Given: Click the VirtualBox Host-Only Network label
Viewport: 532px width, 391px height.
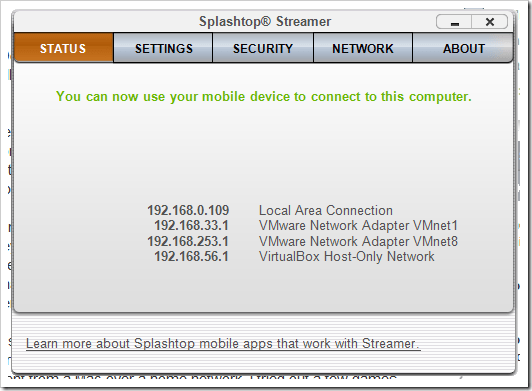Looking at the screenshot, I should pyautogui.click(x=346, y=256).
